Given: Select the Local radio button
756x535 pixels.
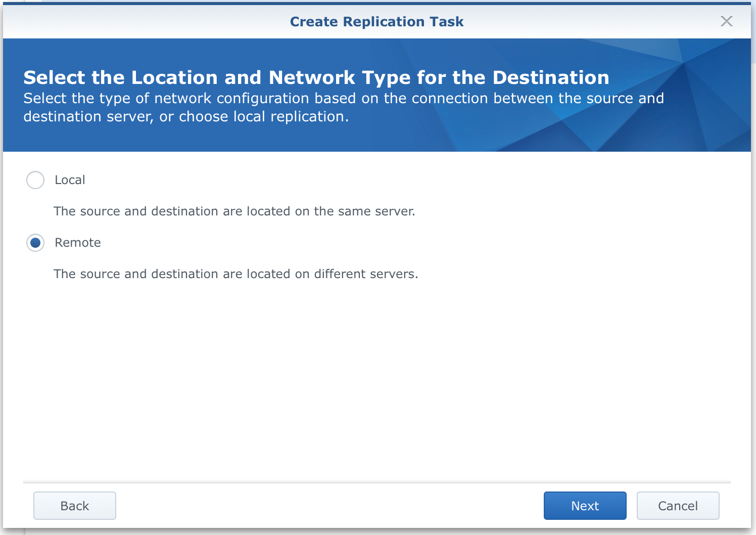Looking at the screenshot, I should pyautogui.click(x=35, y=180).
